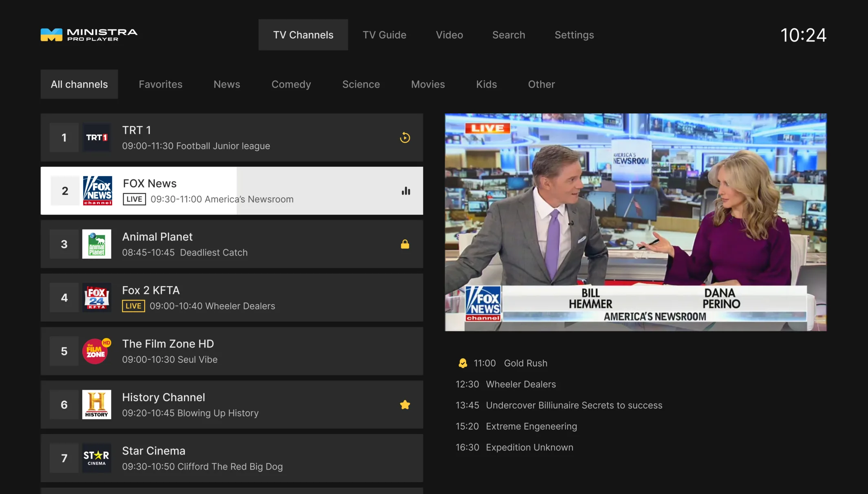Screen dimensions: 868x494
Task: Click the America's Newsroom program text in list
Action: (x=249, y=199)
